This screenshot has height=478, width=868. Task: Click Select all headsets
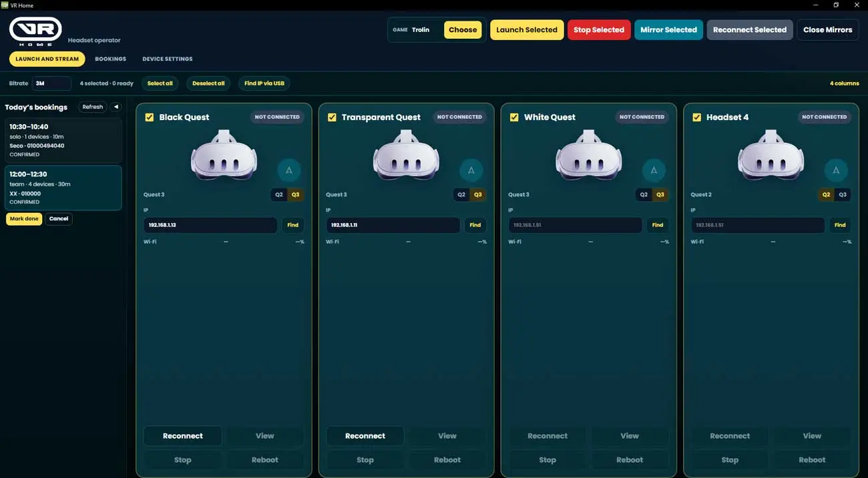(160, 83)
